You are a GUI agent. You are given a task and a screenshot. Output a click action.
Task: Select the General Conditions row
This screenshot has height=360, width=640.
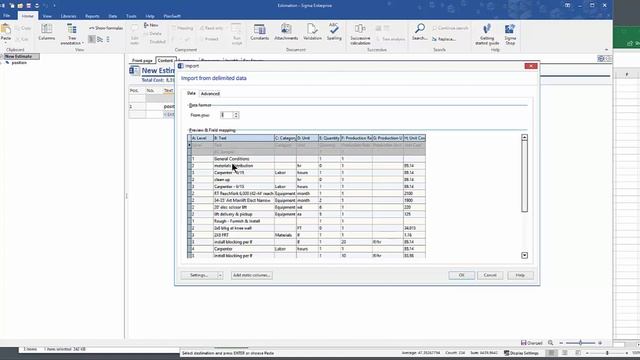pyautogui.click(x=307, y=159)
